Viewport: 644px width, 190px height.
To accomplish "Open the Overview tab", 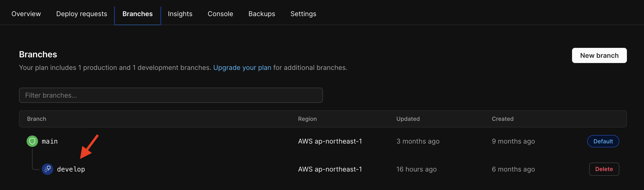I will point(26,14).
